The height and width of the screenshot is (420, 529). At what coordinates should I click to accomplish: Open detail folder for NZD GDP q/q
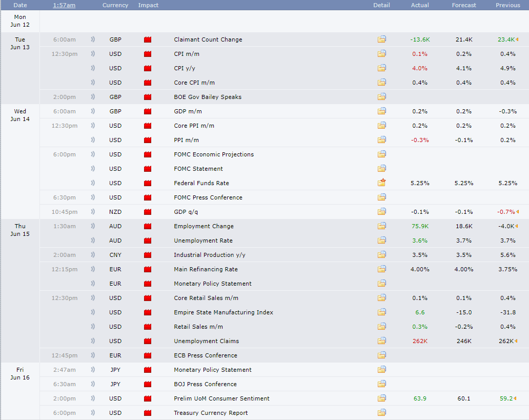381,212
